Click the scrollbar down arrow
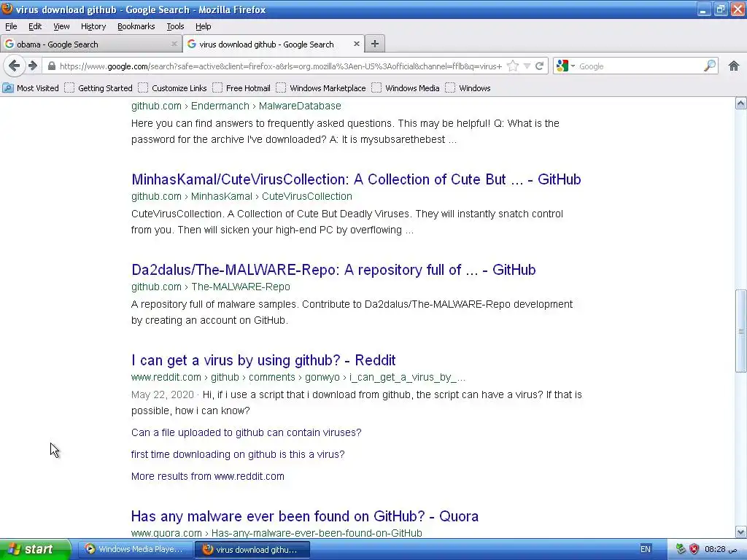The image size is (747, 560). [741, 532]
